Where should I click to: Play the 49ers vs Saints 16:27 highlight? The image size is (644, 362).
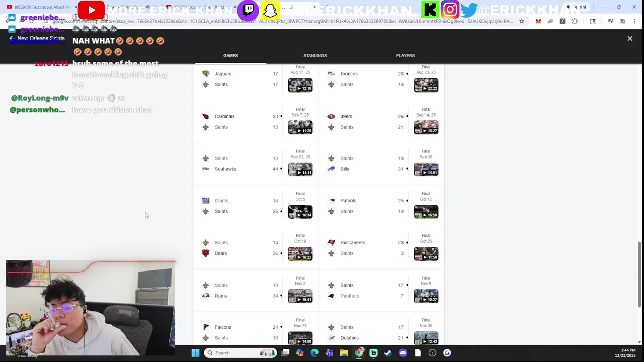coord(426,127)
